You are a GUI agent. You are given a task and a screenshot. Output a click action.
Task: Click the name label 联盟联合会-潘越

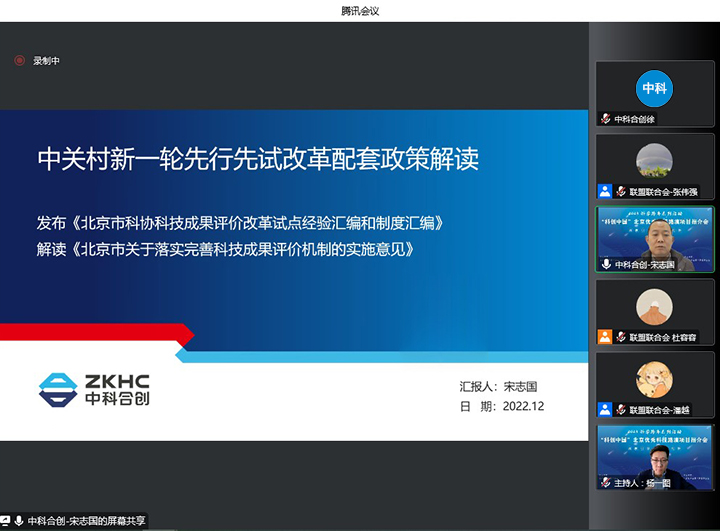click(x=659, y=410)
